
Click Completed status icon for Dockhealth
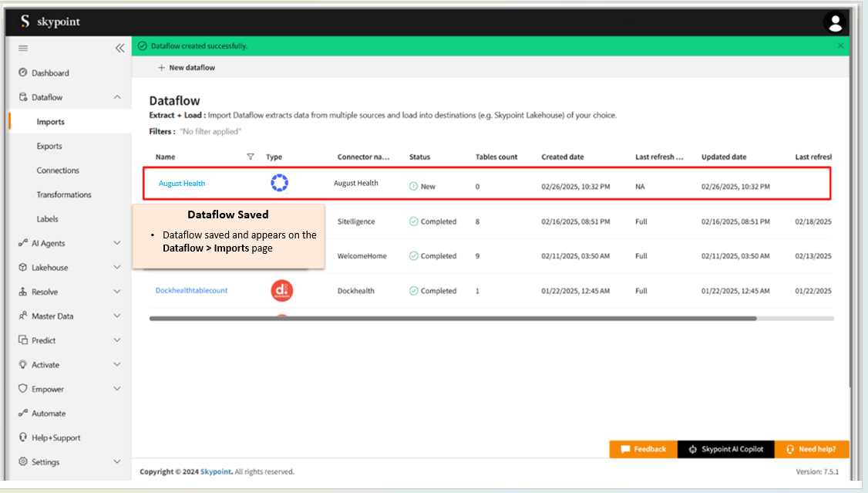point(413,291)
